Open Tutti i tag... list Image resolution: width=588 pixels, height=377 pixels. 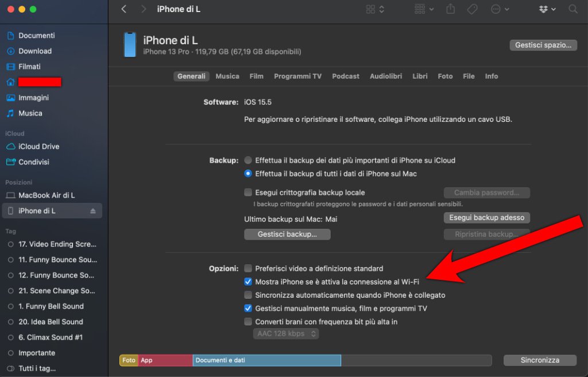(37, 369)
